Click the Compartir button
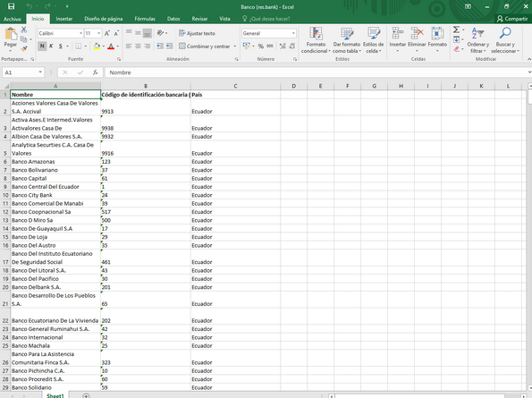 click(x=512, y=19)
